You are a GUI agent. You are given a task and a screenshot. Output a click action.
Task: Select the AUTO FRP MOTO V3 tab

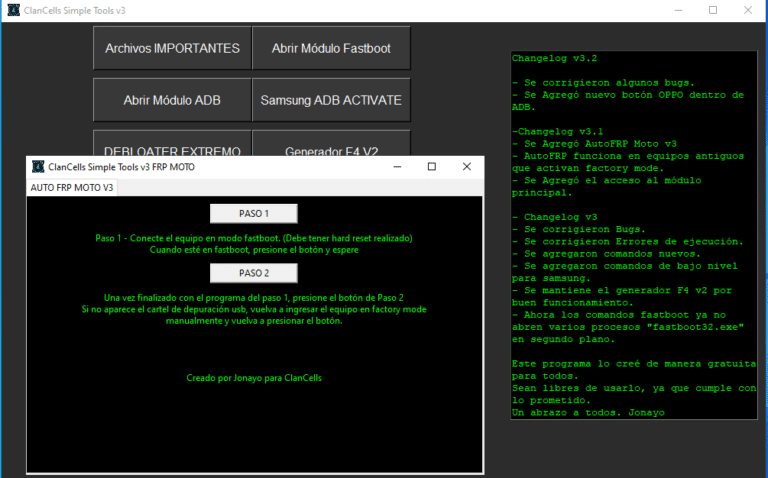tap(72, 188)
